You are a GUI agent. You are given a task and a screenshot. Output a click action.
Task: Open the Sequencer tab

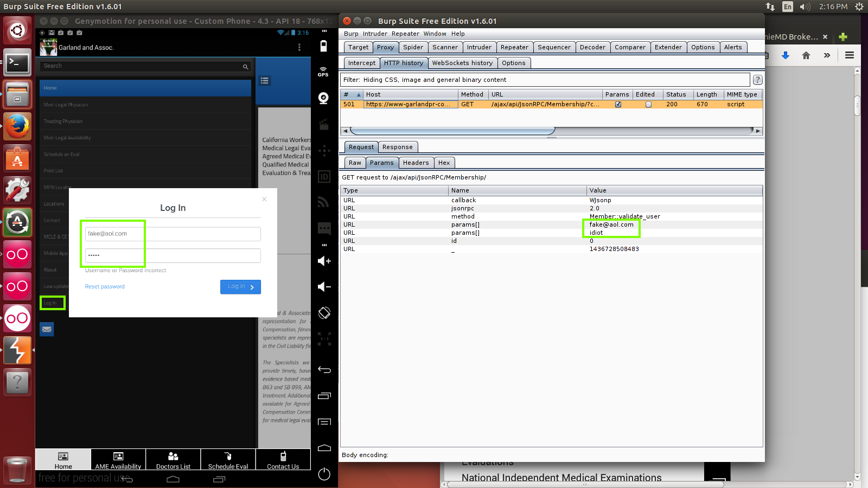pos(554,47)
